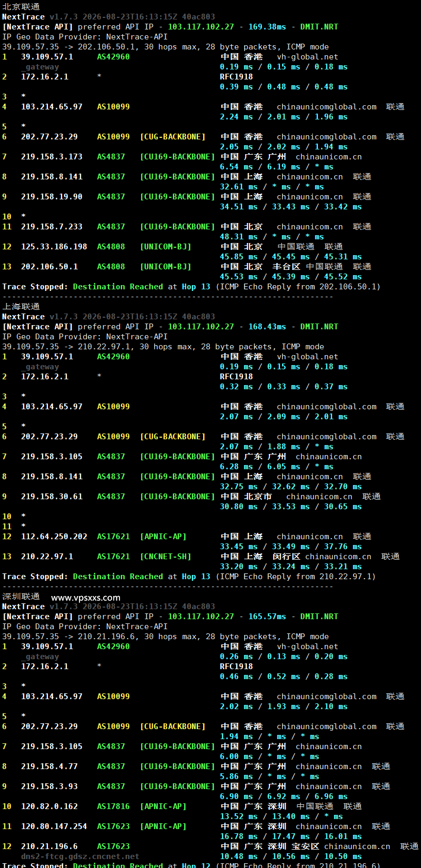Click the 北京联通 section heading

pyautogui.click(x=21, y=7)
